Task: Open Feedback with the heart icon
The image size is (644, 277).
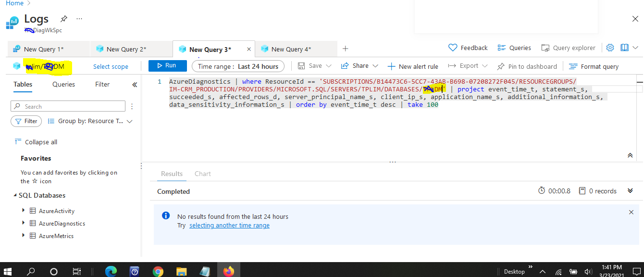Action: 468,48
